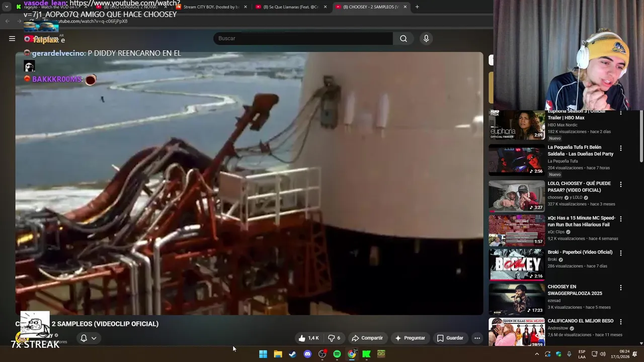Open La Pequeña Tufa video thumbnail
Viewport: 644px width, 362px height.
[517, 160]
